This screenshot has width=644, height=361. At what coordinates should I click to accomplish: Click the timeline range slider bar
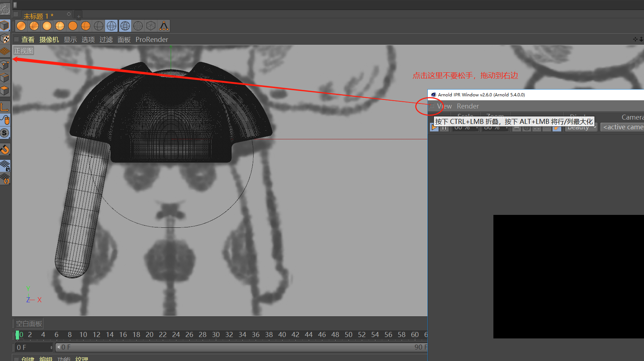tap(242, 347)
